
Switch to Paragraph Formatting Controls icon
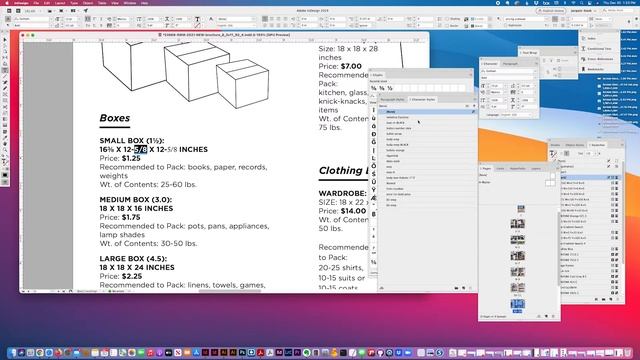(x=8, y=25)
